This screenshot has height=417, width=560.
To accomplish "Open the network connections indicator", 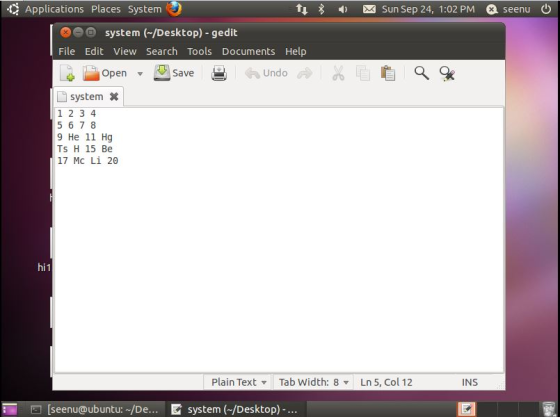I will tap(302, 9).
